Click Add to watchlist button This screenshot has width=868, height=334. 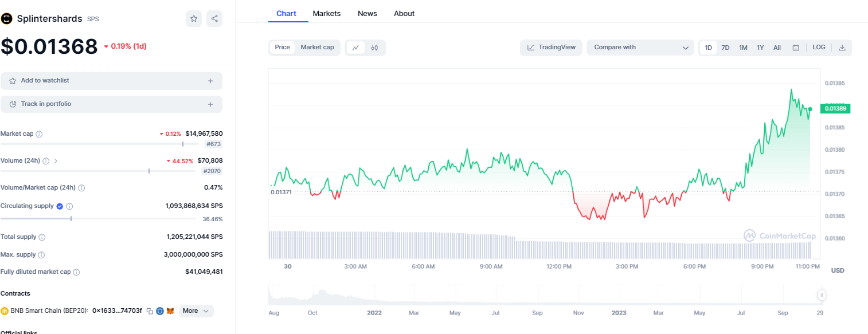(x=111, y=81)
